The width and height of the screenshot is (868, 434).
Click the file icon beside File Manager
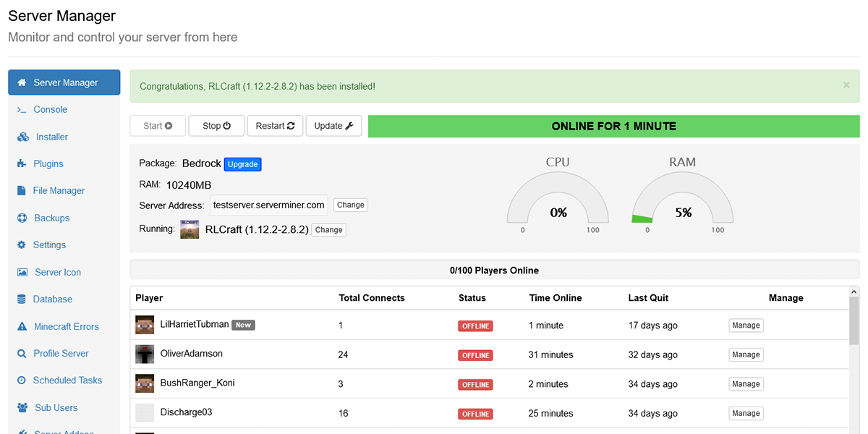21,191
